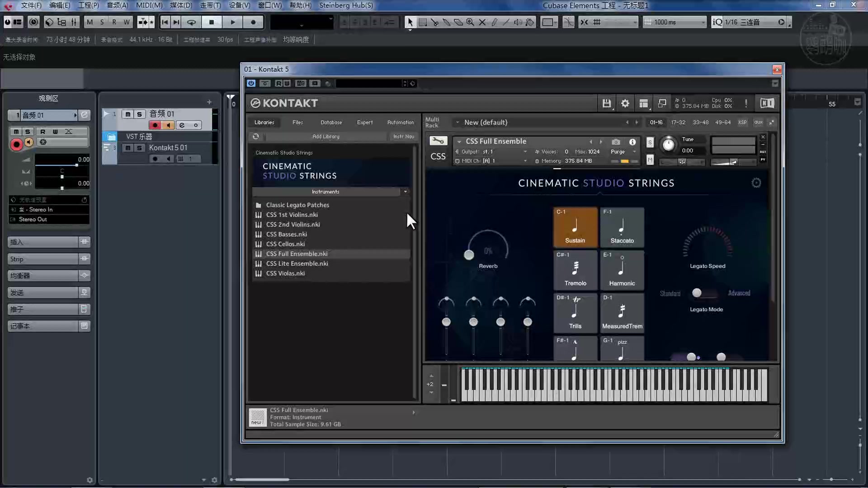Click the Add Library button
The height and width of the screenshot is (488, 868).
click(x=325, y=136)
